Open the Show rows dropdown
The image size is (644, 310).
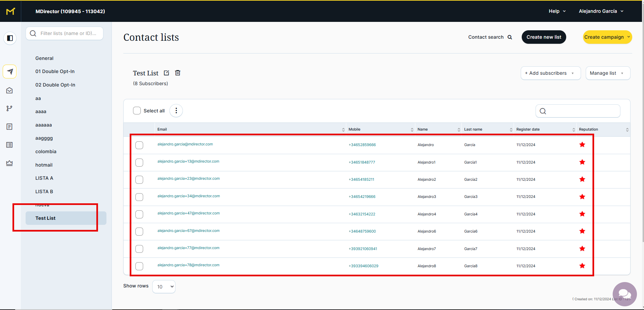point(164,287)
